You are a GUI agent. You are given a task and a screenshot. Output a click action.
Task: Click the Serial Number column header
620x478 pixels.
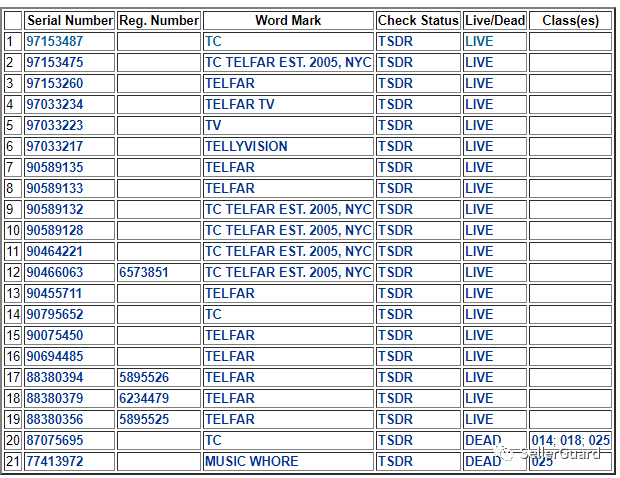(70, 20)
